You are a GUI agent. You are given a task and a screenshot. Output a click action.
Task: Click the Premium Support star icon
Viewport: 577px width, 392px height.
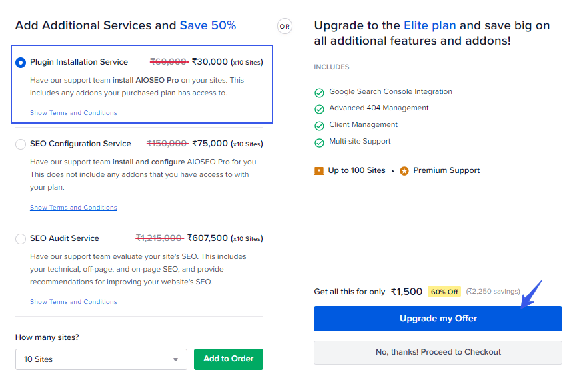[x=404, y=171]
